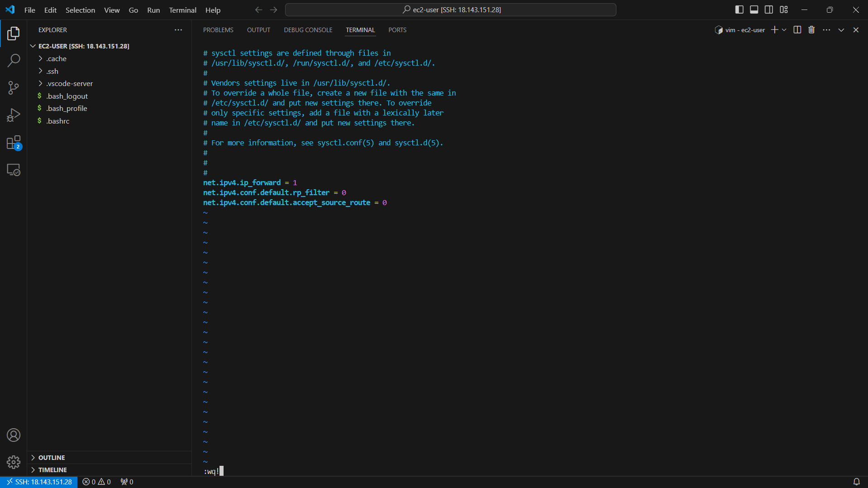This screenshot has height=488, width=868.
Task: Click the :wq! vim command line
Action: [213, 471]
